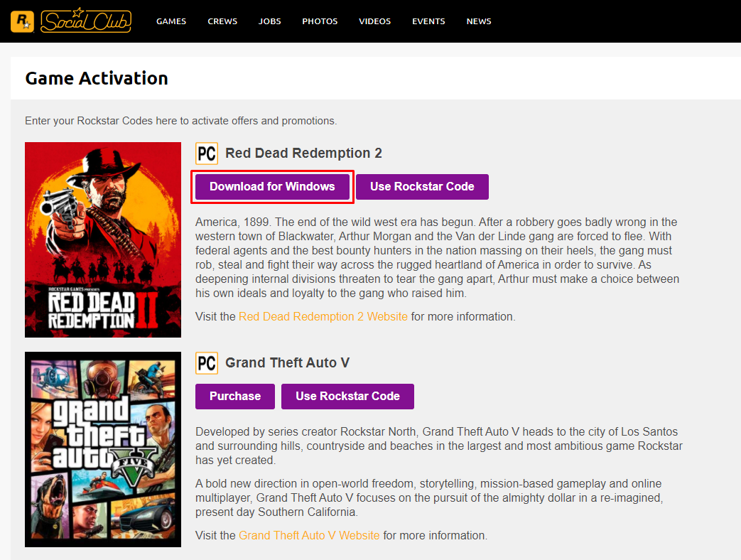Click the Grand Theft Auto V title text
Viewport: 741px width, 560px height.
click(x=287, y=362)
